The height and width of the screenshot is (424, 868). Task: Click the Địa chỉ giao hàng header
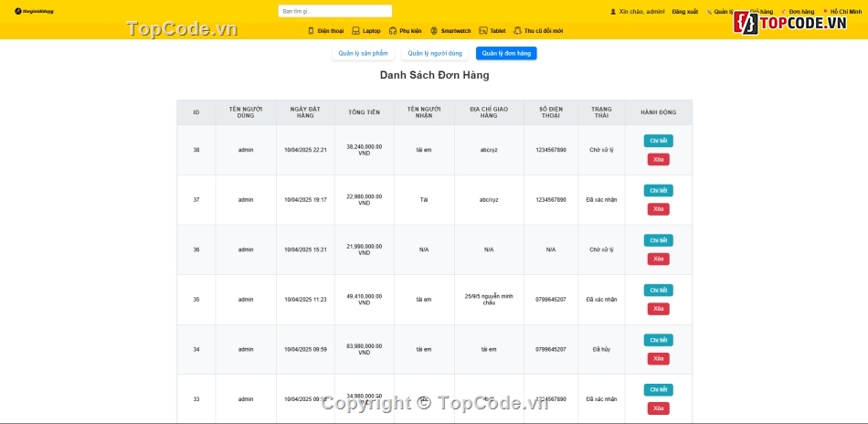(489, 112)
